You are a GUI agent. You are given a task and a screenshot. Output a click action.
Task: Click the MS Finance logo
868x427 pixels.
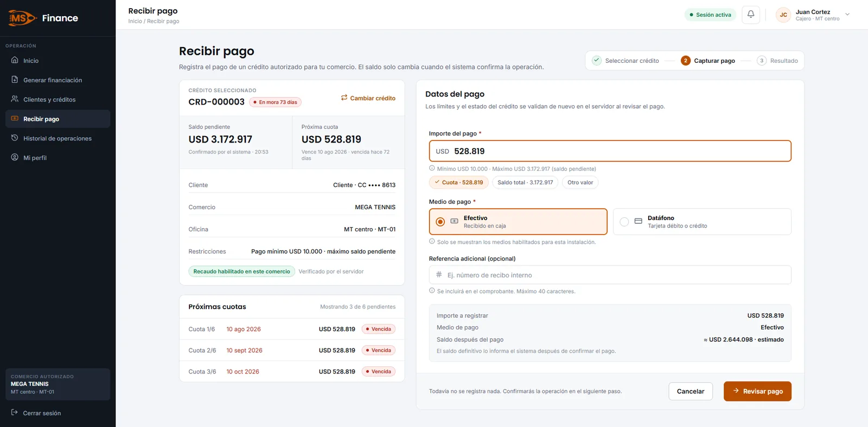point(43,18)
